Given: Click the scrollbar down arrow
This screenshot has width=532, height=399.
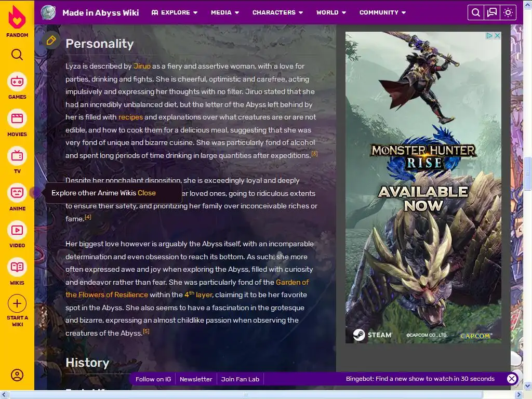Looking at the screenshot, I should point(527,386).
